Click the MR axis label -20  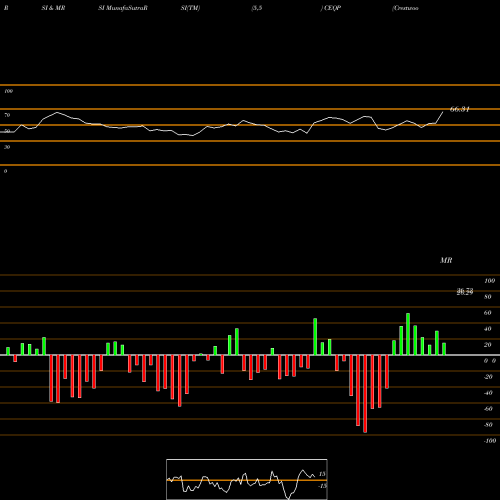[x=488, y=377]
